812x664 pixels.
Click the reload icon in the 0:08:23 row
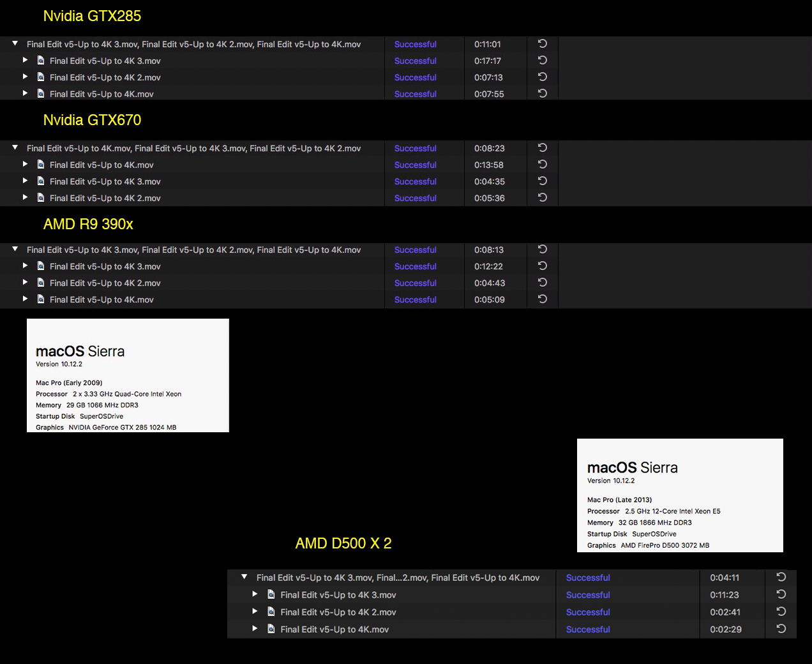tap(543, 147)
